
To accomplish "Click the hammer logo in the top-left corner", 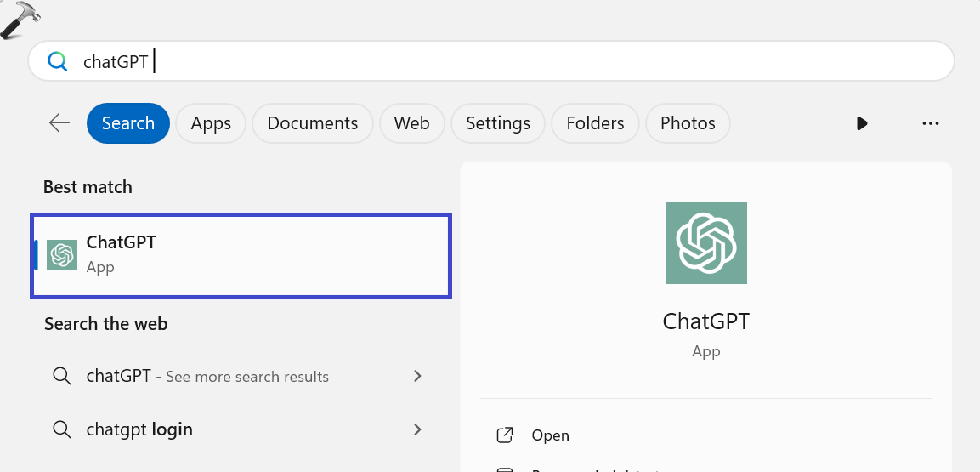I will click(x=20, y=20).
